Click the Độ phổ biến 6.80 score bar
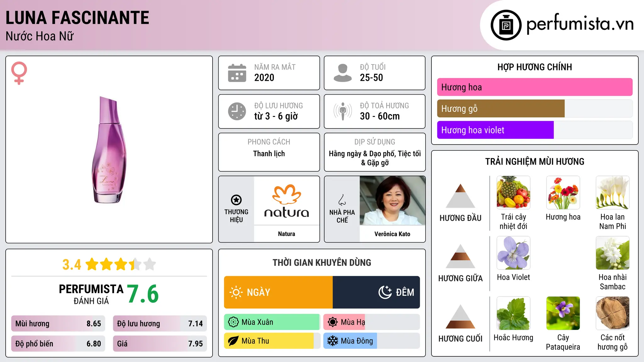Viewport: 644px width, 362px height. [58, 343]
